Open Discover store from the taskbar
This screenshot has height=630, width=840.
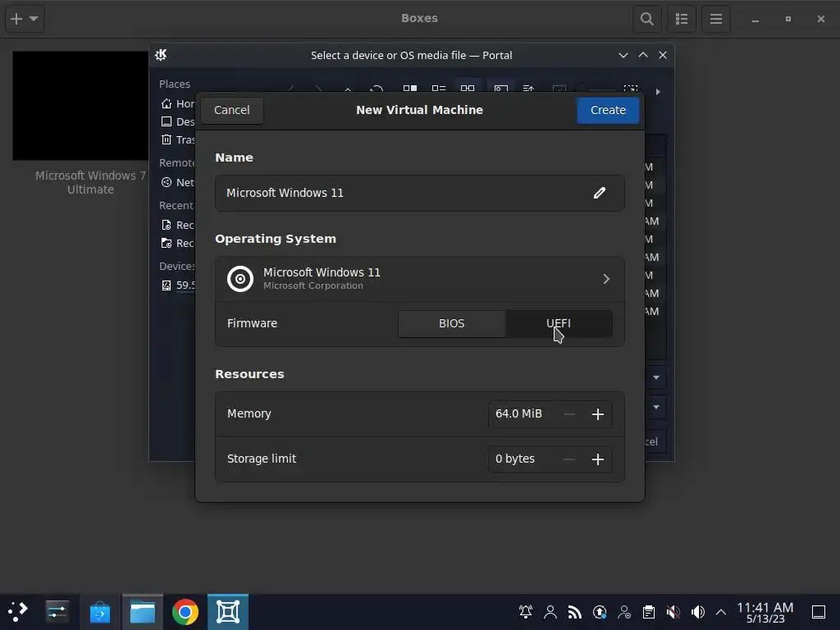click(99, 612)
